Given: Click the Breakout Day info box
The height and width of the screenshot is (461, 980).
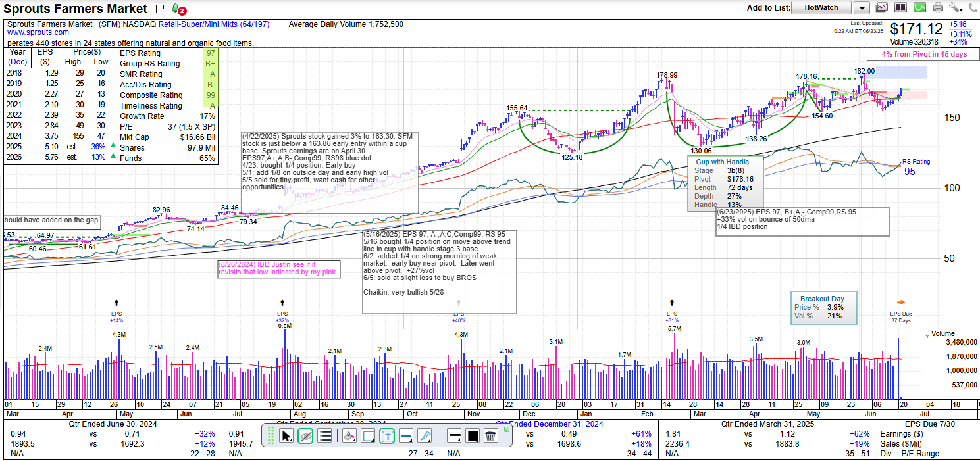Looking at the screenshot, I should click(824, 308).
